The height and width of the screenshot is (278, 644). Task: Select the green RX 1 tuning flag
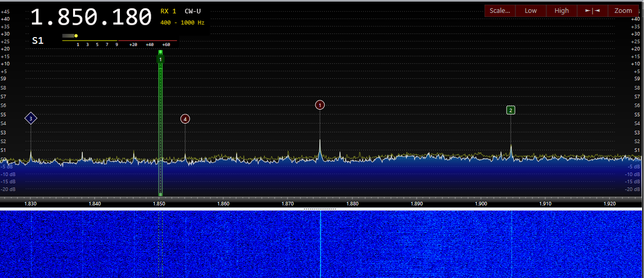160,59
